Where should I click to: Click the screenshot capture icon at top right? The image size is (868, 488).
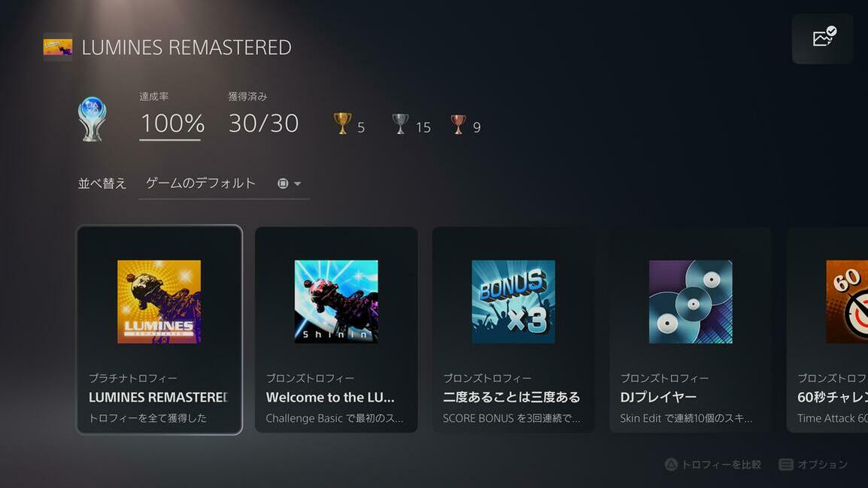tap(823, 39)
